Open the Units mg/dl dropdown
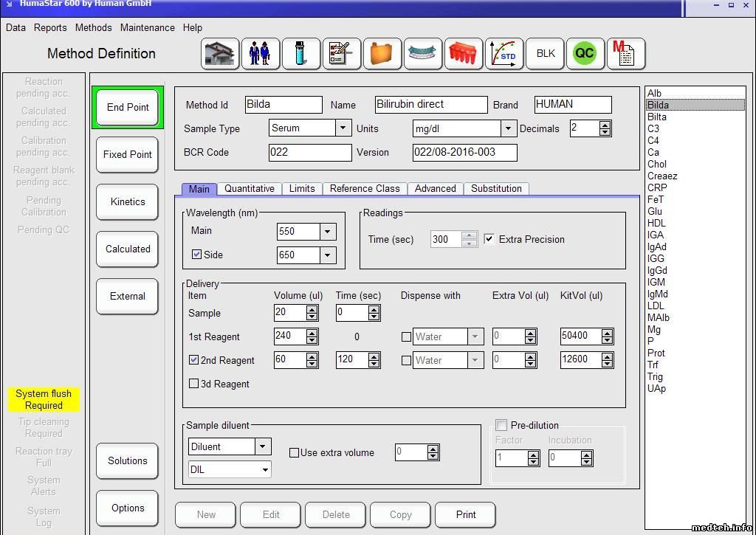The image size is (756, 535). pyautogui.click(x=507, y=128)
